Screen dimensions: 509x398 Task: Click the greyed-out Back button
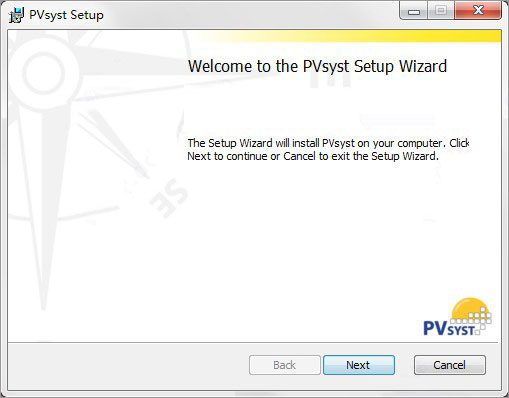(x=285, y=365)
